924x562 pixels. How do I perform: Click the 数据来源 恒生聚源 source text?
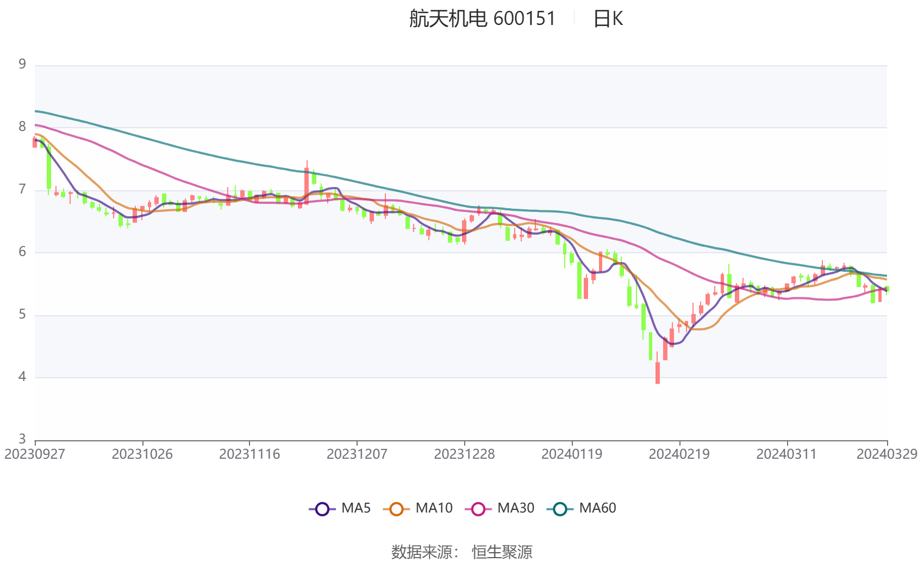pos(462,552)
